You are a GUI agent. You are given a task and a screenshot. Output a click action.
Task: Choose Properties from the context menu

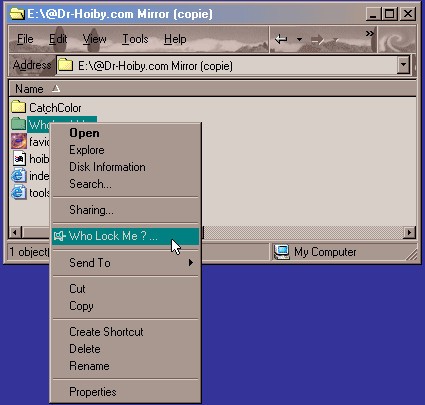[x=93, y=392]
